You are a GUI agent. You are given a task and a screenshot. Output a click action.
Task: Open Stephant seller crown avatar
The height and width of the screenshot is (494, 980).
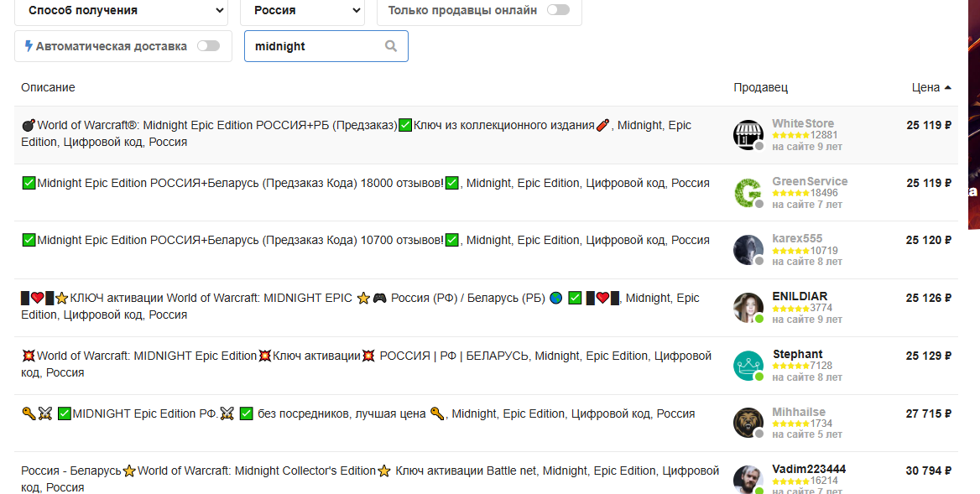[748, 366]
